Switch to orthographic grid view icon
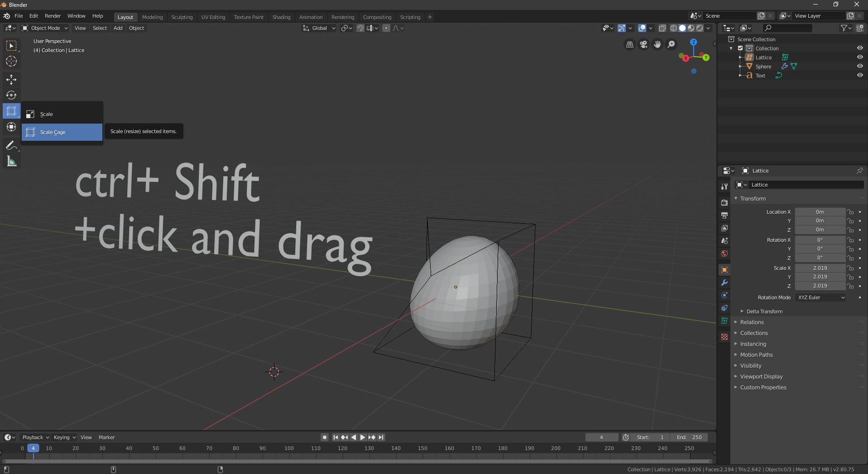The width and height of the screenshot is (868, 474). 630,44
